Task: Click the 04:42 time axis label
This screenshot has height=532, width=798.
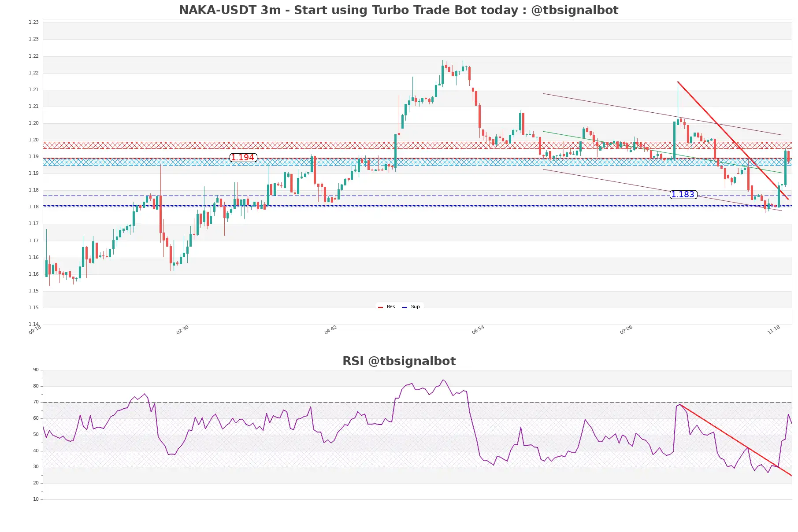Action: [x=330, y=330]
